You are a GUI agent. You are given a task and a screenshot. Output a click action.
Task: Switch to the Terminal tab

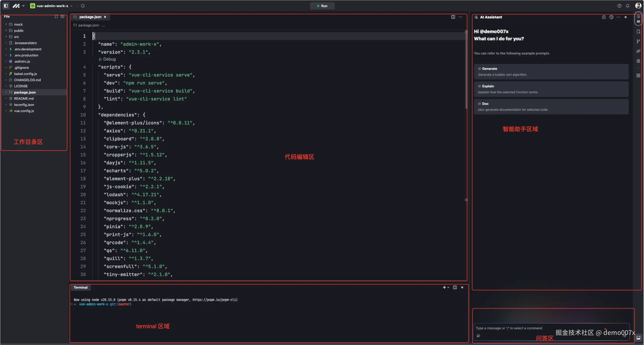[x=80, y=287]
